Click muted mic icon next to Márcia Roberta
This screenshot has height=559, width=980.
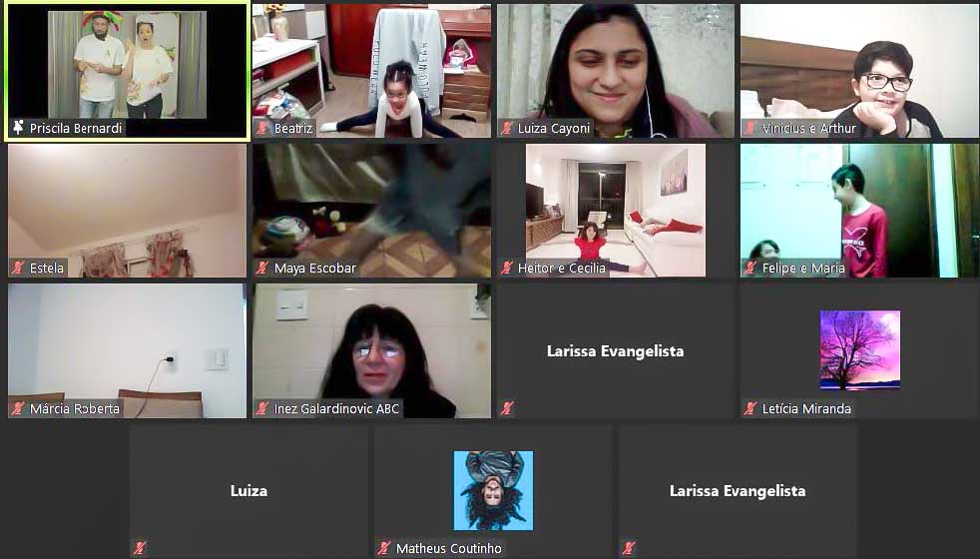(18, 408)
